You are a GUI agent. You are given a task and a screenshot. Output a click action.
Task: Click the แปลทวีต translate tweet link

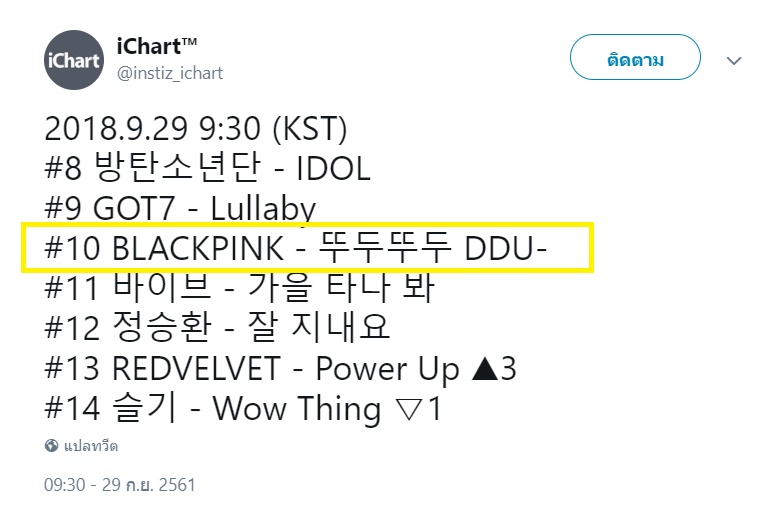click(x=91, y=446)
